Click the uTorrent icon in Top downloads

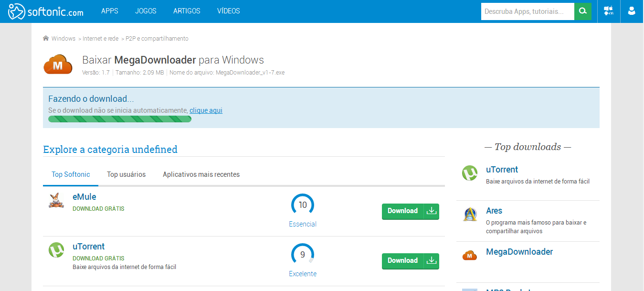pyautogui.click(x=470, y=173)
